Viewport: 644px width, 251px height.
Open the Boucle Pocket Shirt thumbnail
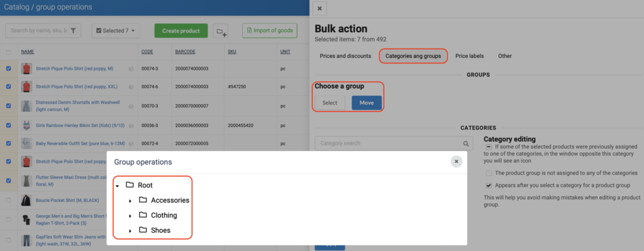26,201
